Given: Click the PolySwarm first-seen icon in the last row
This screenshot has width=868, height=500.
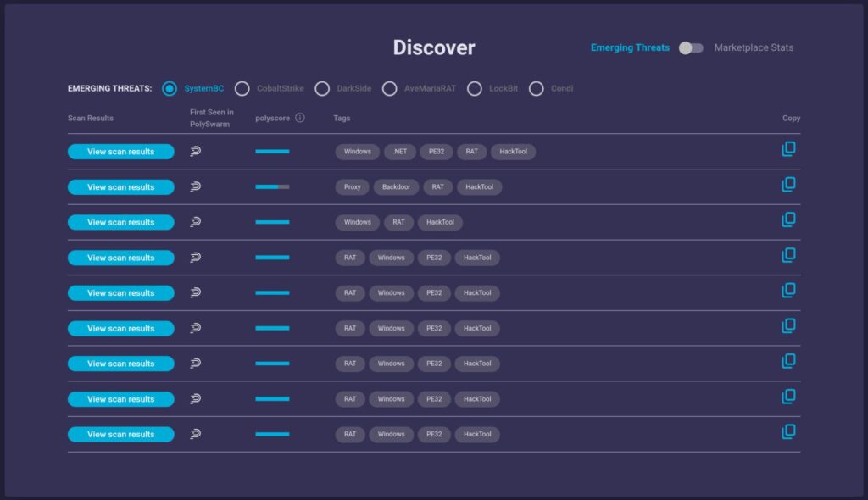Looking at the screenshot, I should (195, 434).
